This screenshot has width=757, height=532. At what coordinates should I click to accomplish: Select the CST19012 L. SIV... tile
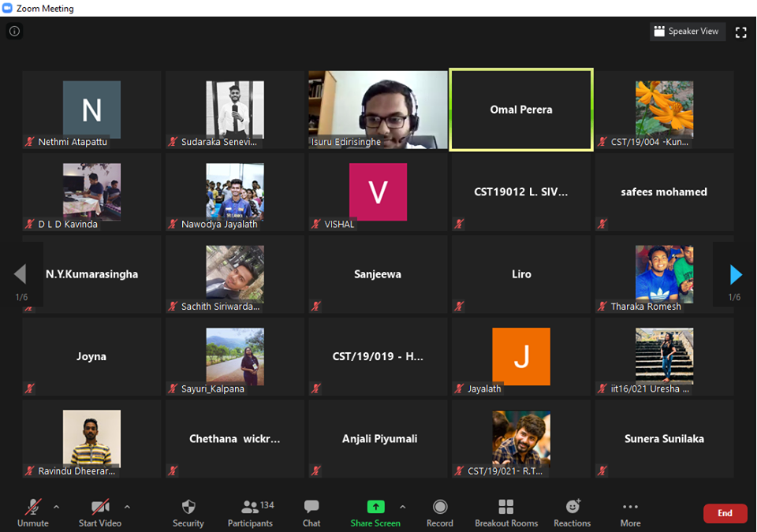point(521,192)
